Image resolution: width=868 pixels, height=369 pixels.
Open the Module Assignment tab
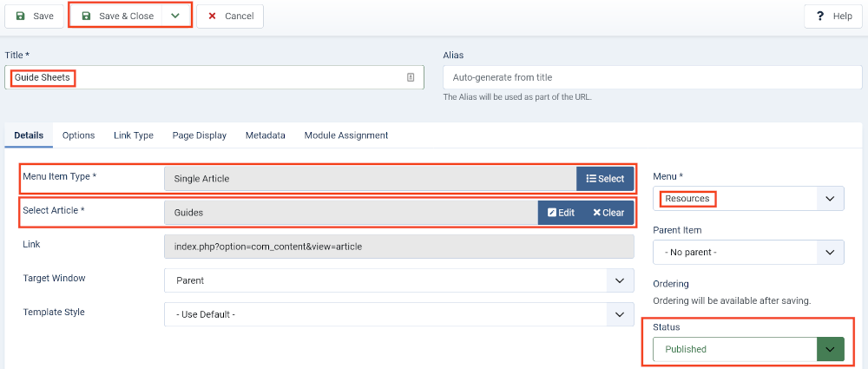pos(346,135)
